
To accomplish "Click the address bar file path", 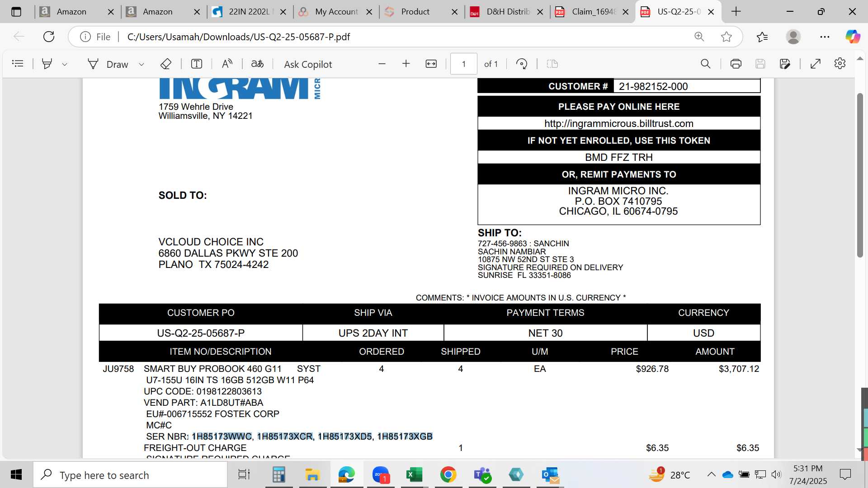I will click(239, 37).
